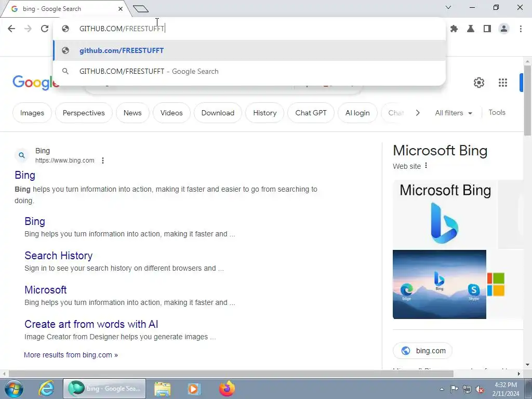532x399 pixels.
Task: Open Windows Media Player from taskbar
Action: [194, 389]
